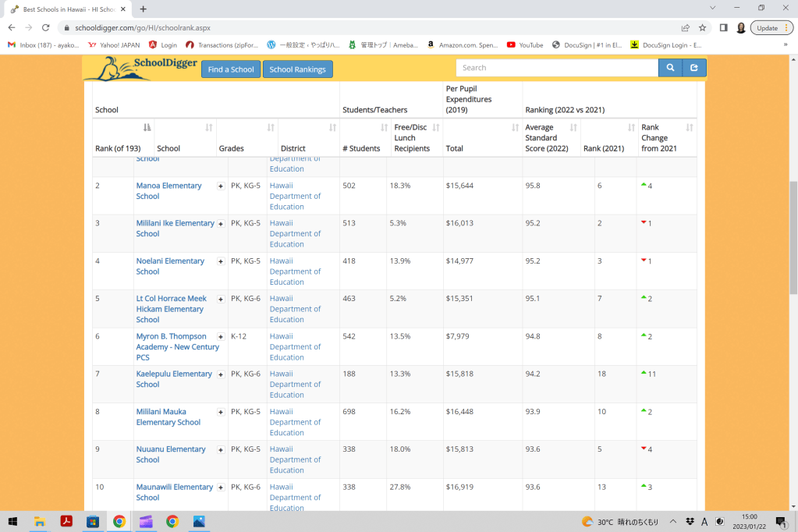This screenshot has width=798, height=532.
Task: Click the SchoolDigger logo
Action: [140, 68]
